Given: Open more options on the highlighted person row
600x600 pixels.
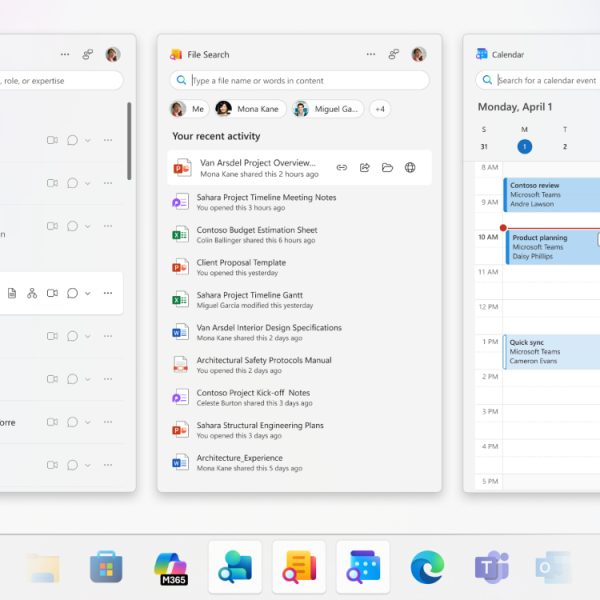Looking at the screenshot, I should (x=108, y=293).
